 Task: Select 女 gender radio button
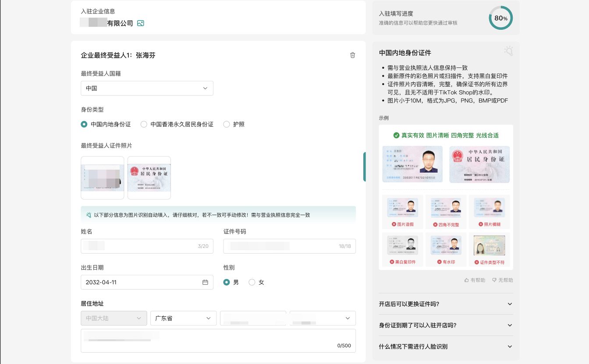point(252,283)
